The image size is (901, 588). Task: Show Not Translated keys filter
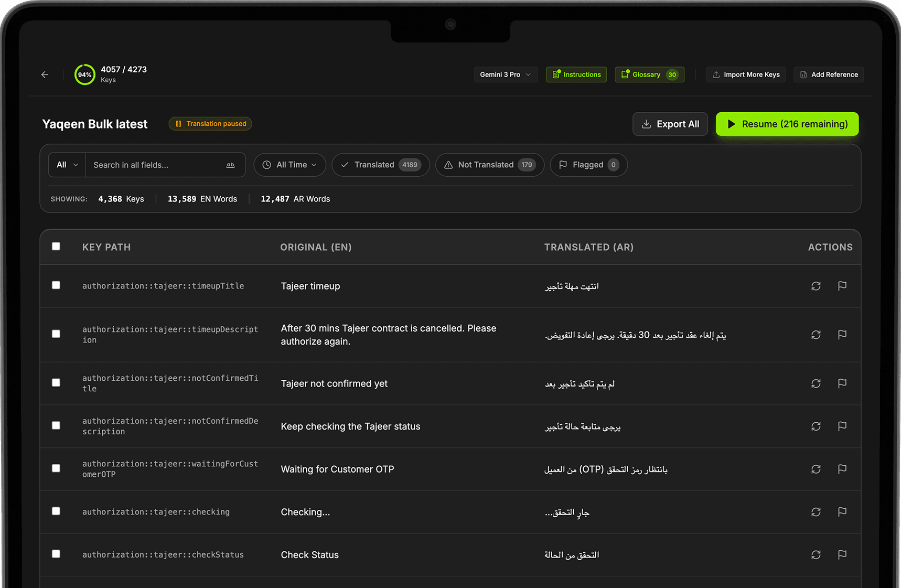489,165
